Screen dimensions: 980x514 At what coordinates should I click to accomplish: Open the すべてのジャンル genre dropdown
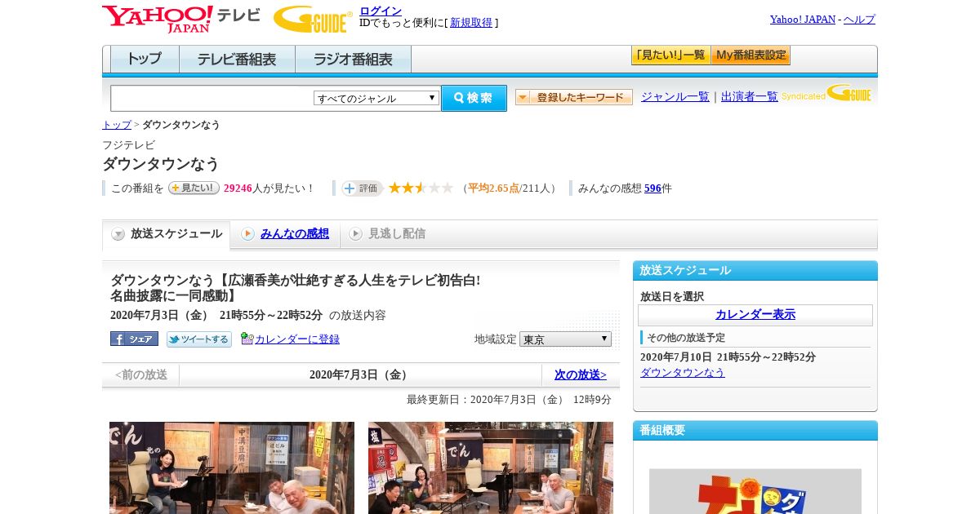pyautogui.click(x=376, y=98)
